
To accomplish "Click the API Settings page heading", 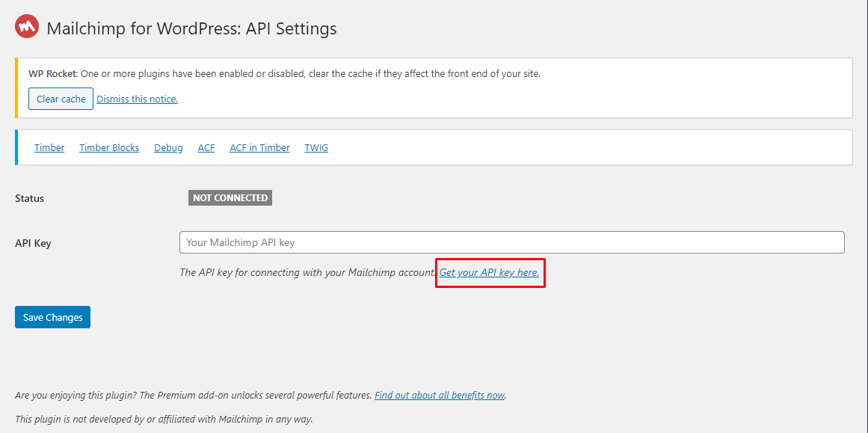I will (192, 28).
